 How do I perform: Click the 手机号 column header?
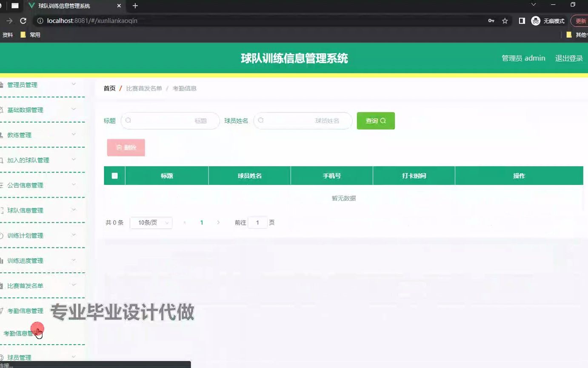pos(332,176)
